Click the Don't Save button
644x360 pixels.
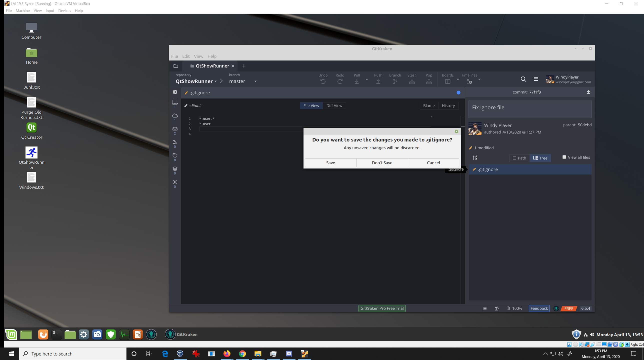pos(382,162)
